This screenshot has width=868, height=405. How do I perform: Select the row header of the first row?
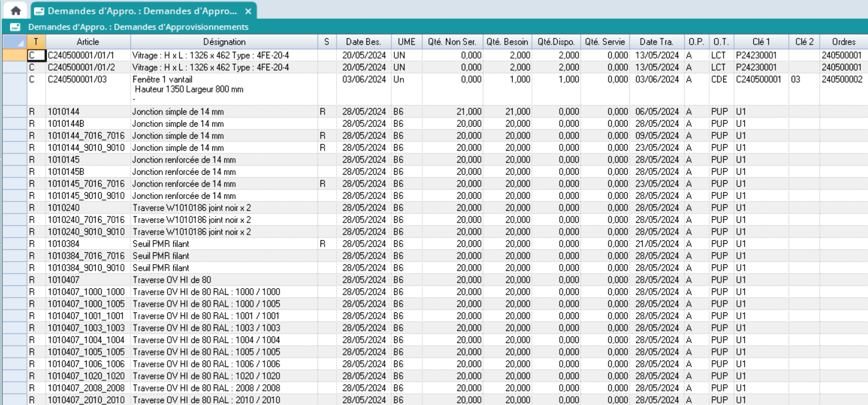point(14,55)
